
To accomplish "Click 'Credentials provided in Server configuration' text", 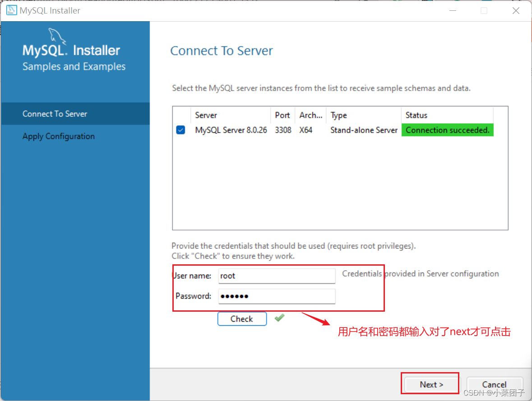I will [x=421, y=273].
